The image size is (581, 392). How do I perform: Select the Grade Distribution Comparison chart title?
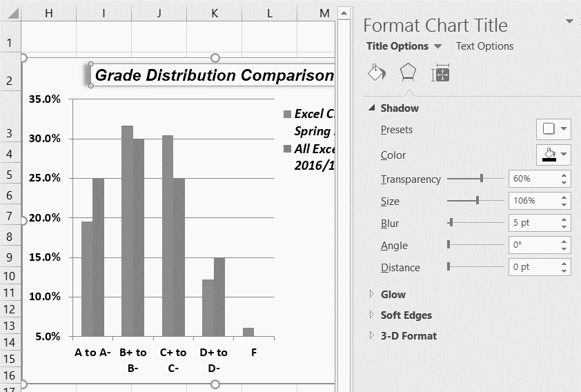coord(214,75)
